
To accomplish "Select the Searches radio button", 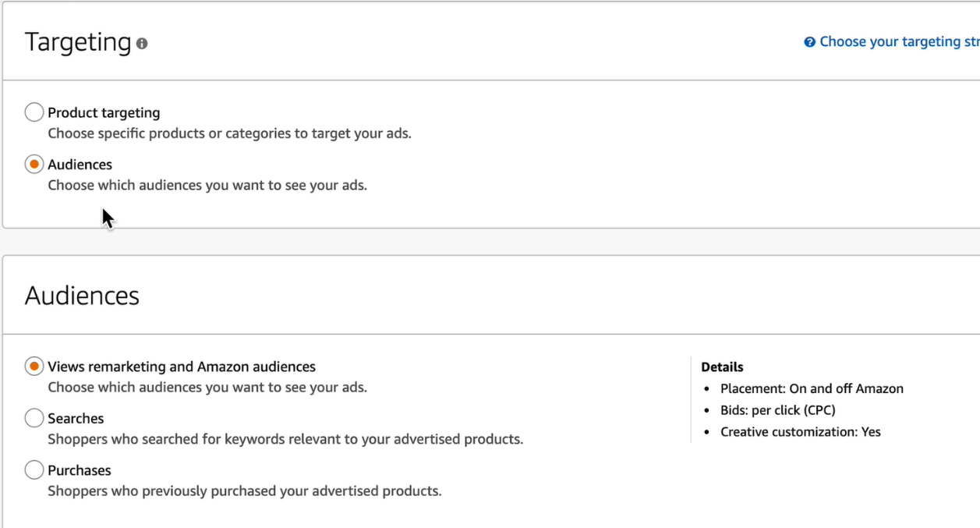I will (x=34, y=418).
